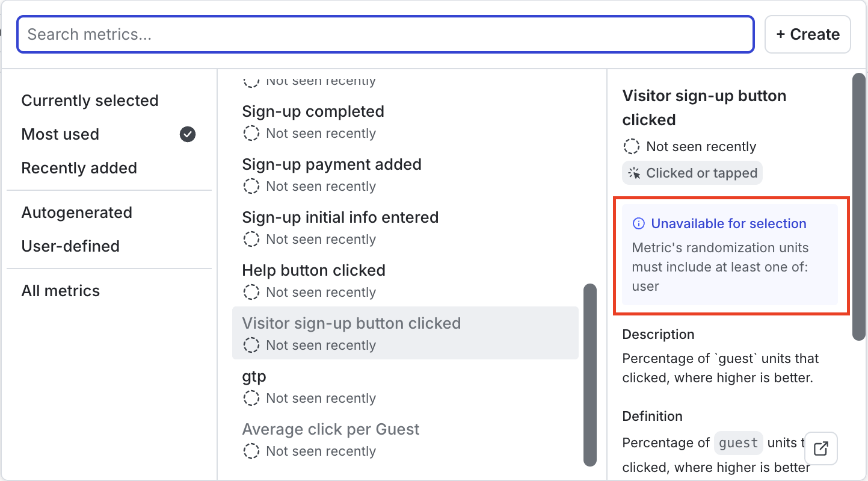Click the "+ Create" button
This screenshot has width=868, height=481.
(807, 34)
